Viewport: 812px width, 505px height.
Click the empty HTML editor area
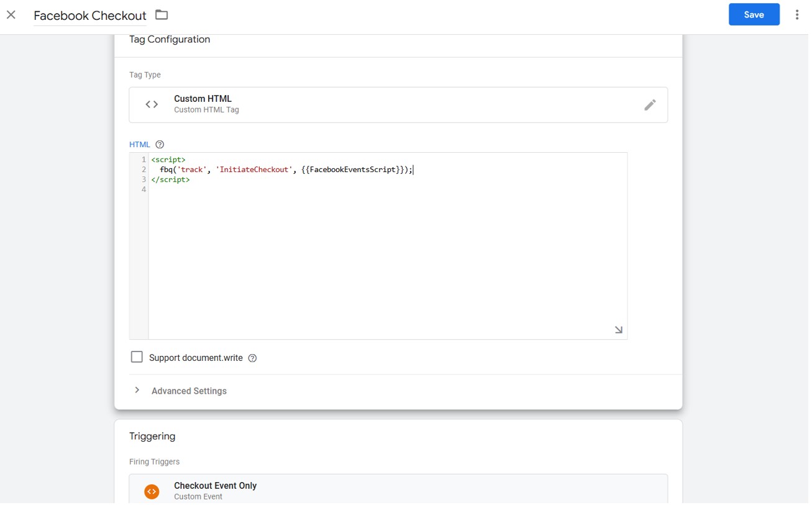(x=388, y=261)
